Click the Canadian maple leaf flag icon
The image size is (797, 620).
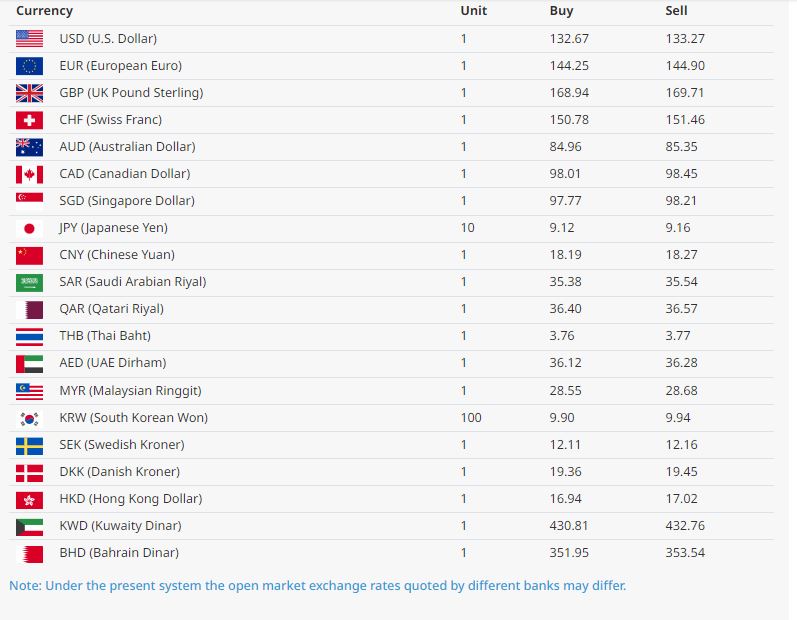click(29, 174)
